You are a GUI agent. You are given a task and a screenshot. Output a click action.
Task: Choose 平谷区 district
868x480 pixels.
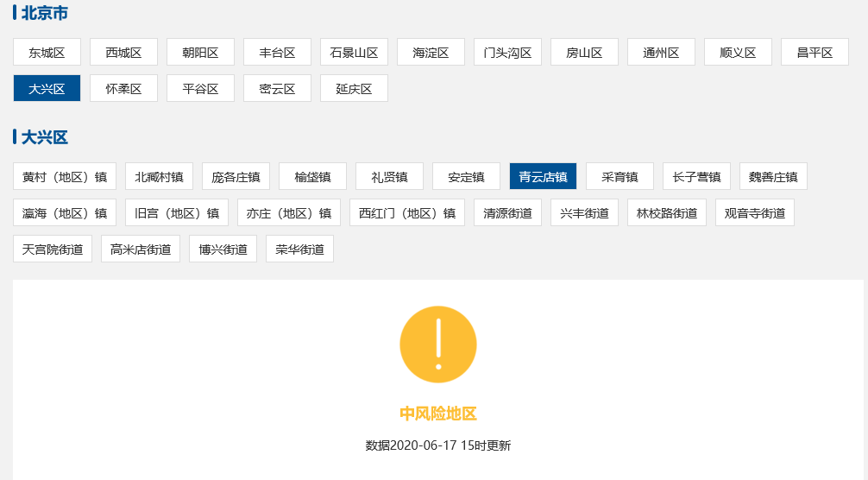200,88
